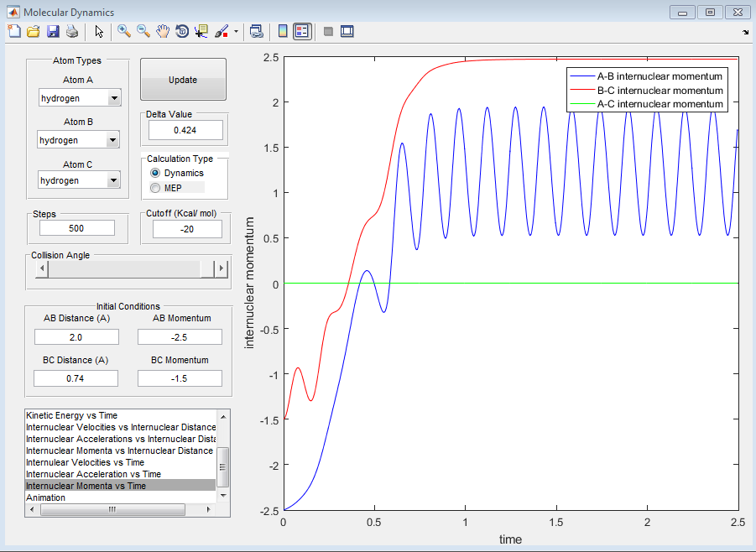Print the figure using the printer icon
Image resolution: width=756 pixels, height=552 pixels.
click(x=72, y=31)
